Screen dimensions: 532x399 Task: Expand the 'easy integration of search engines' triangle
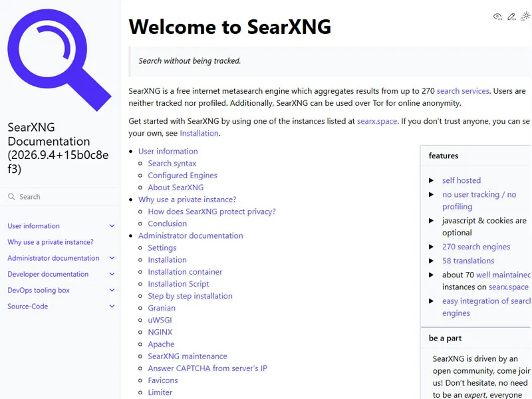(431, 301)
